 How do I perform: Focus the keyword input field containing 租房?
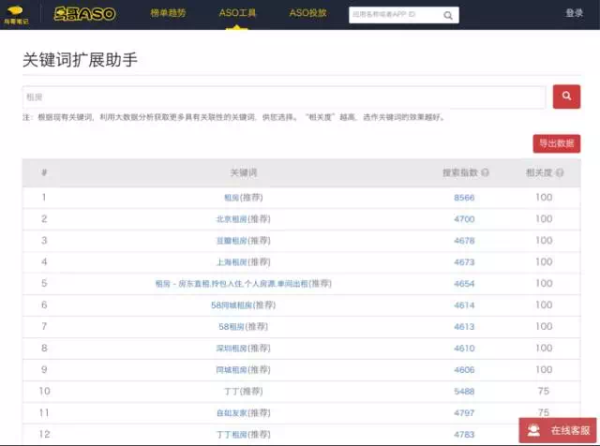[x=283, y=97]
